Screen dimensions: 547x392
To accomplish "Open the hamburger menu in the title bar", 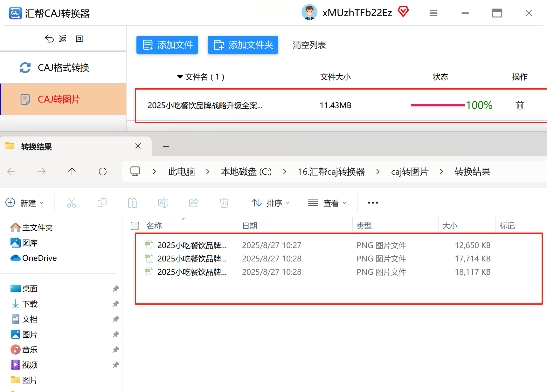I will pyautogui.click(x=433, y=13).
